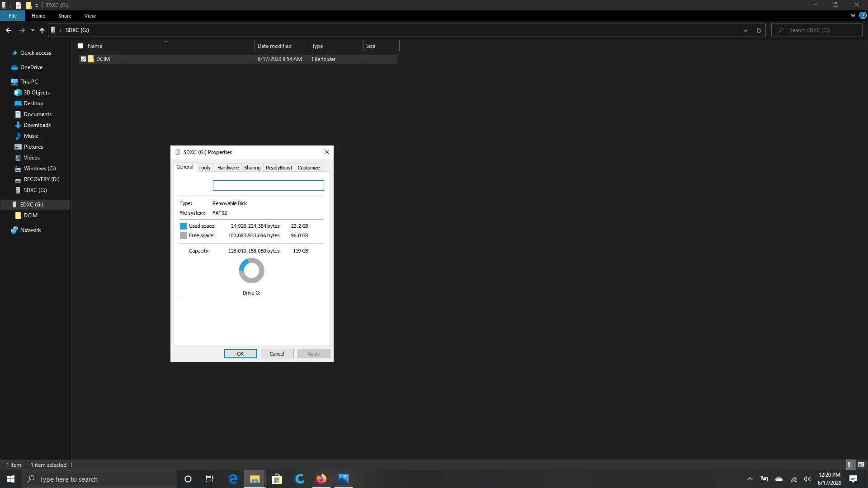The width and height of the screenshot is (868, 488).
Task: Expand the address bar history dropdown
Action: pyautogui.click(x=745, y=30)
